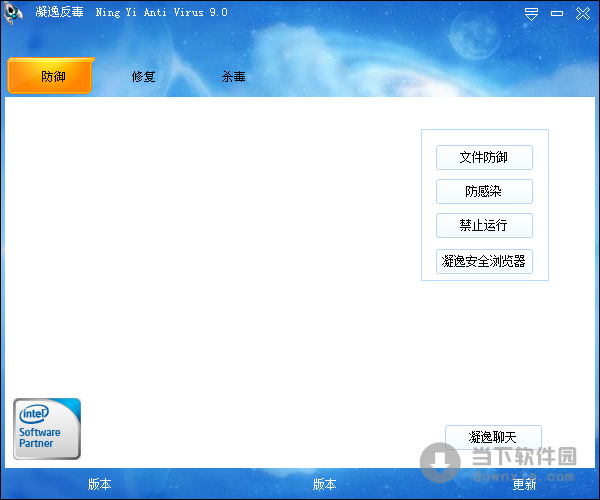600x500 pixels.
Task: Open the title bar dropdown menu arrow
Action: [531, 14]
